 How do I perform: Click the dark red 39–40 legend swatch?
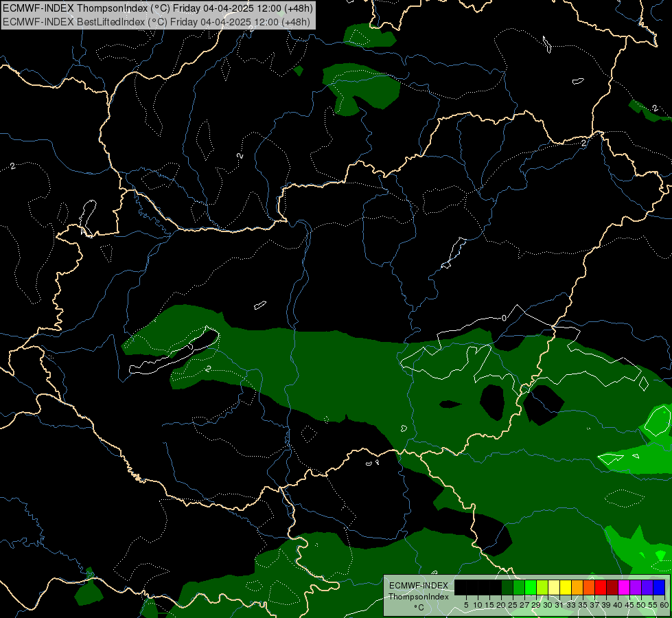pyautogui.click(x=612, y=587)
